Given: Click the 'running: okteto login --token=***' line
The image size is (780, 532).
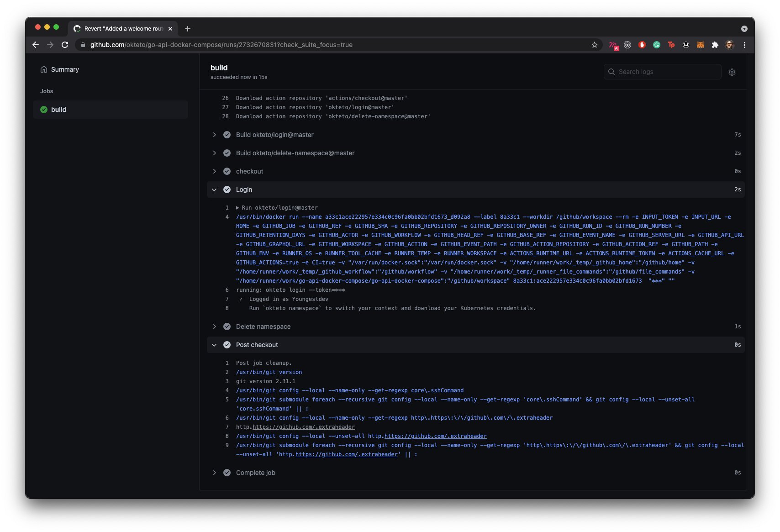Looking at the screenshot, I should (x=290, y=290).
